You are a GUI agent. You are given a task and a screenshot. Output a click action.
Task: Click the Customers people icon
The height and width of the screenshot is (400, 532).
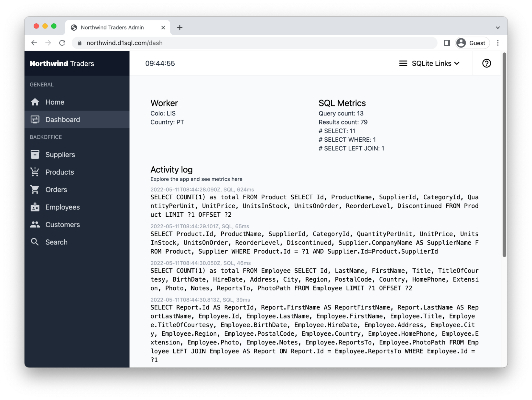[35, 225]
